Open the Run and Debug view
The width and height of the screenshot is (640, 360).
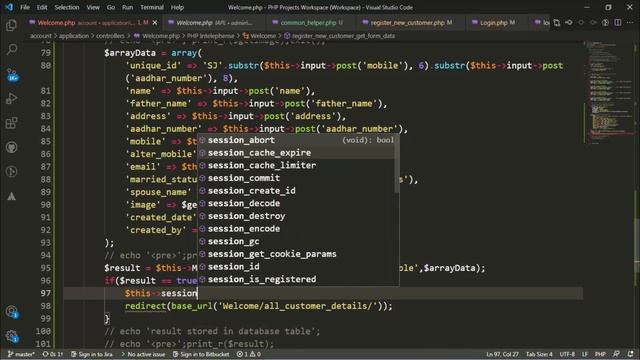coord(11,98)
